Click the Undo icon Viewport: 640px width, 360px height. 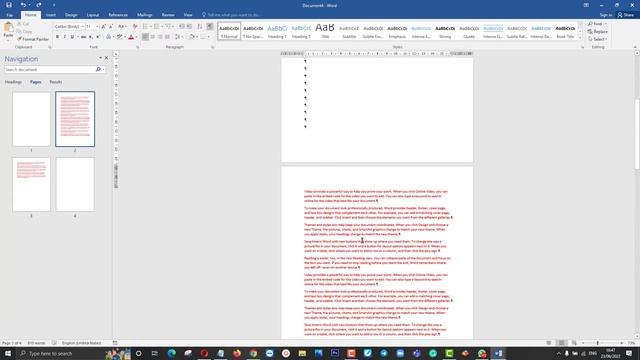tap(23, 5)
